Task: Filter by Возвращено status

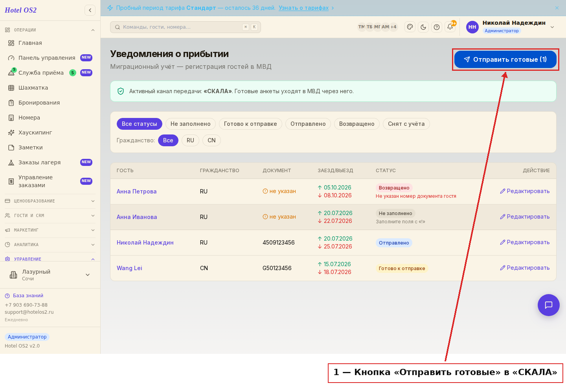Action: (357, 124)
